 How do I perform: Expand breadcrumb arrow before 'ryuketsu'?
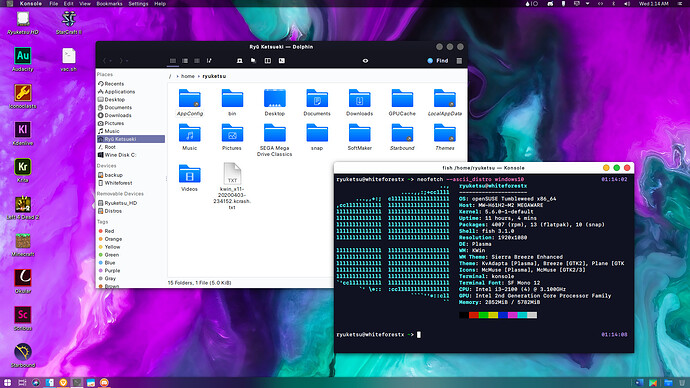coord(198,76)
